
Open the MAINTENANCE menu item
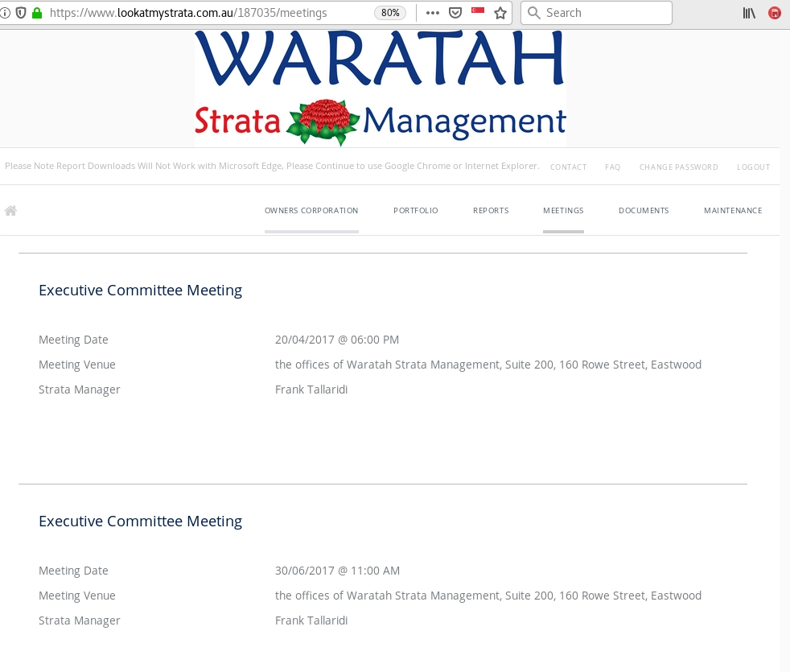733,211
